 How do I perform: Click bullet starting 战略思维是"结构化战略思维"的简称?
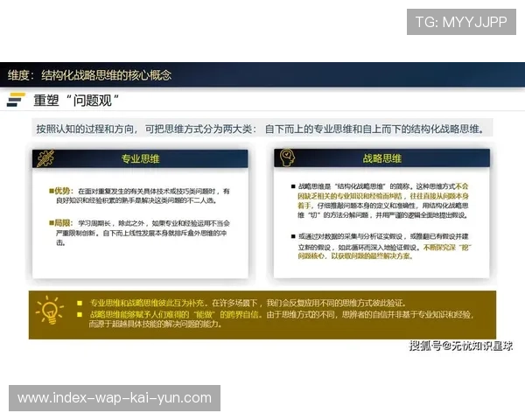tap(383, 200)
